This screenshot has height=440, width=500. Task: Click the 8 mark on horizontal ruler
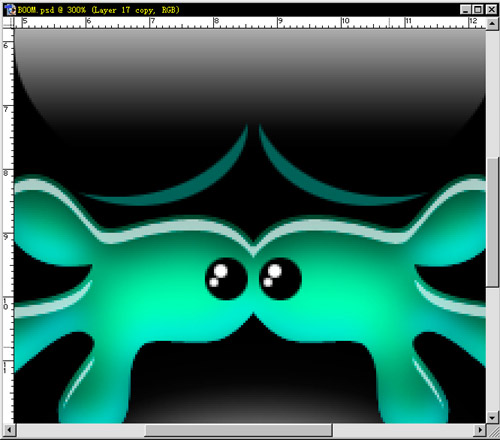pyautogui.click(x=216, y=21)
